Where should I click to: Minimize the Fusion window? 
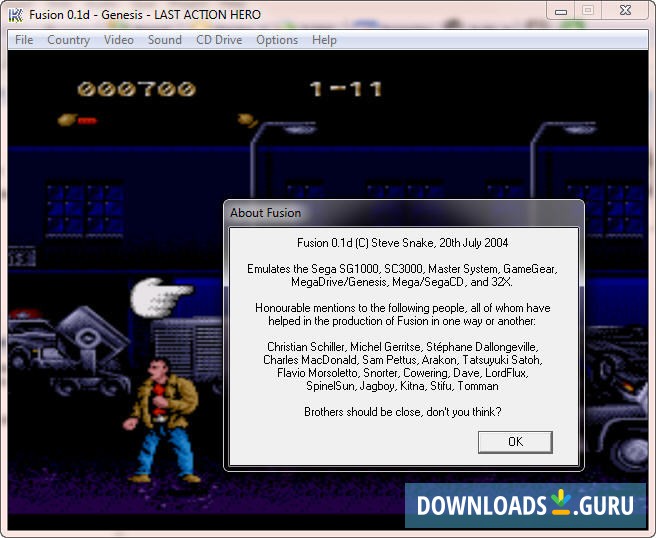pos(561,11)
